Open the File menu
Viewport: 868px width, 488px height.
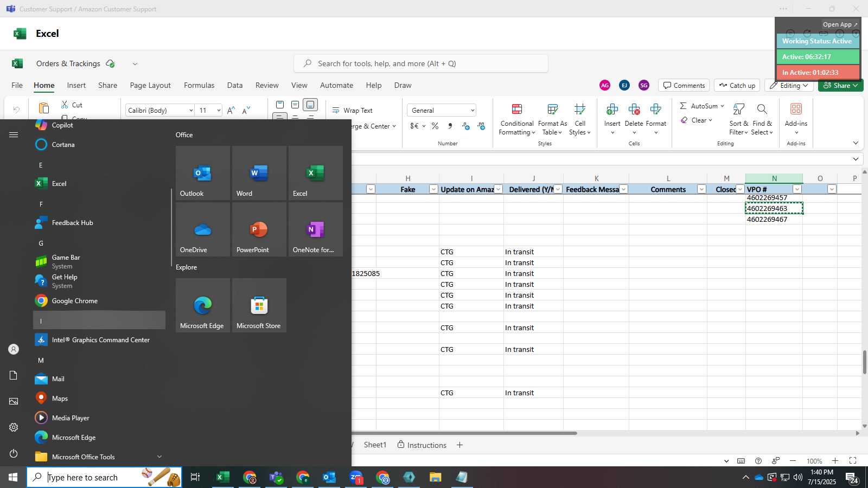(x=17, y=85)
